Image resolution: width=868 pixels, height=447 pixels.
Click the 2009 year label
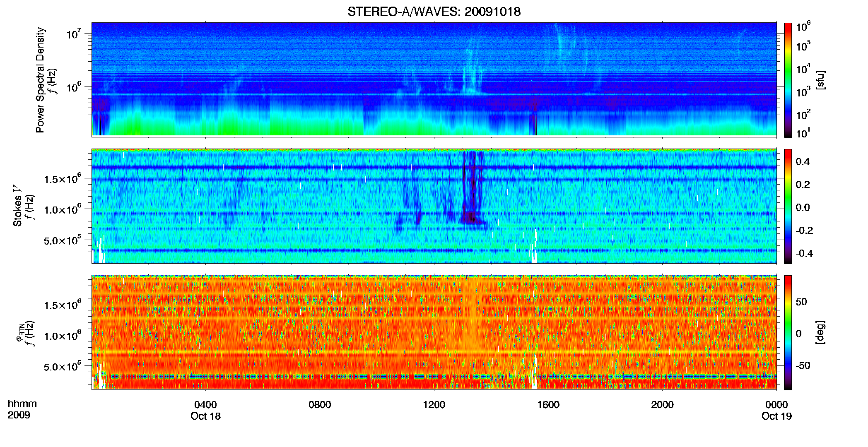(19, 415)
